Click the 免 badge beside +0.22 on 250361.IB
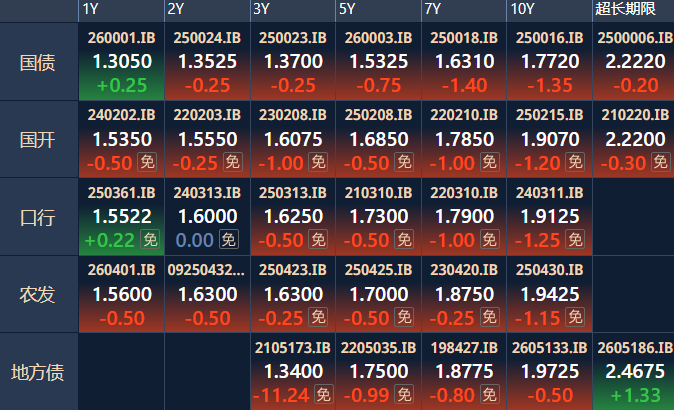The image size is (674, 410). [x=148, y=239]
